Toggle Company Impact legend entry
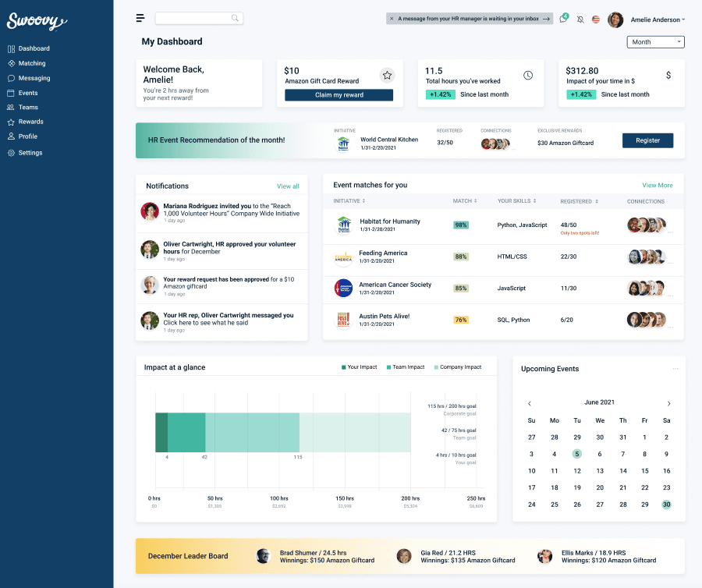 (458, 367)
